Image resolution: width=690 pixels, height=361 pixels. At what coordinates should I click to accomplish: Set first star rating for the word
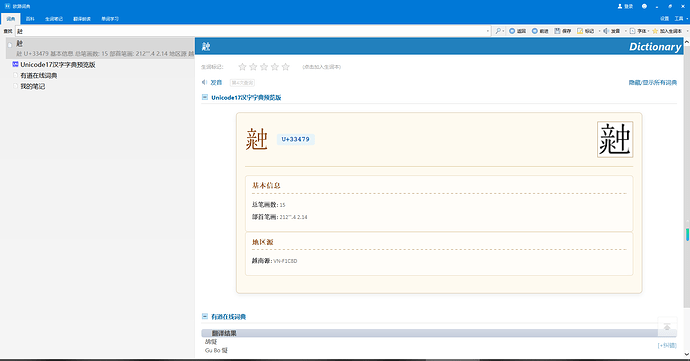point(242,67)
